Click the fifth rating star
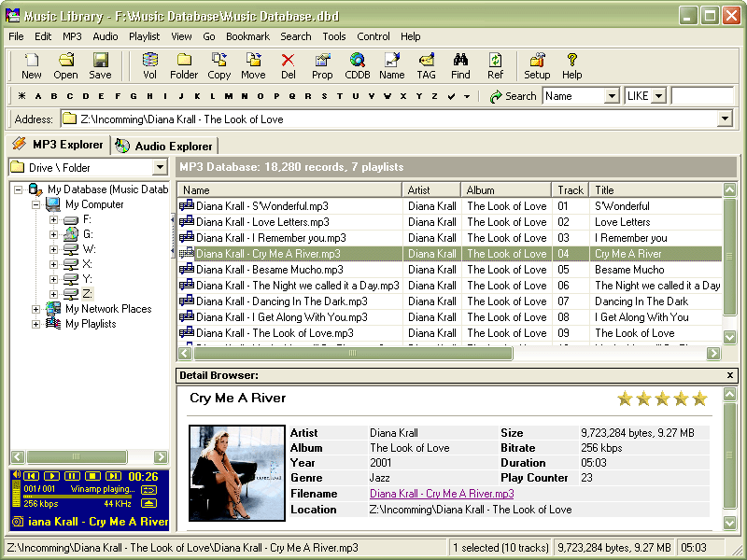Screen dimensions: 747x560 tap(699, 399)
